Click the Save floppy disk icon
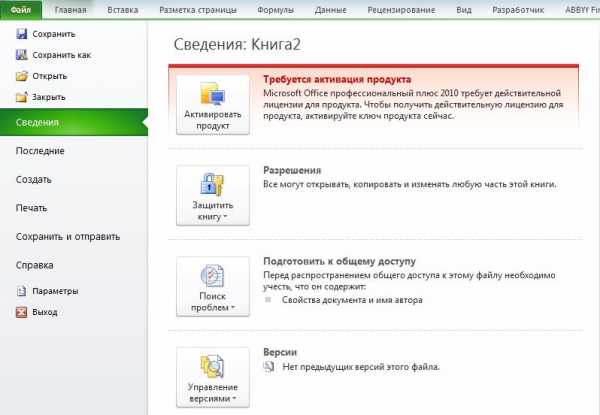The width and height of the screenshot is (600, 415). coord(21,34)
